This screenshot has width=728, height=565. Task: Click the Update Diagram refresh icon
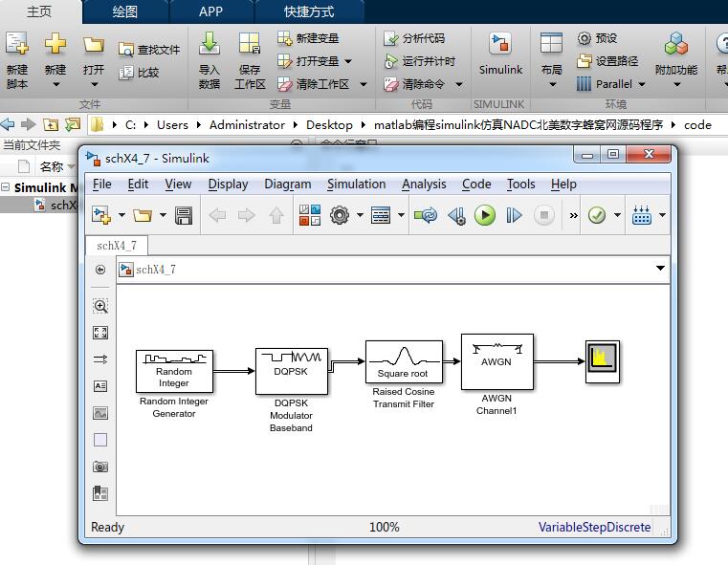426,215
